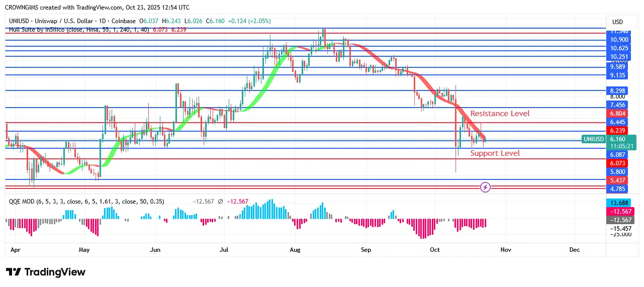Image resolution: width=644 pixels, height=287 pixels.
Task: Click the UNIUSD symbol title in legend
Action: [x=50, y=21]
